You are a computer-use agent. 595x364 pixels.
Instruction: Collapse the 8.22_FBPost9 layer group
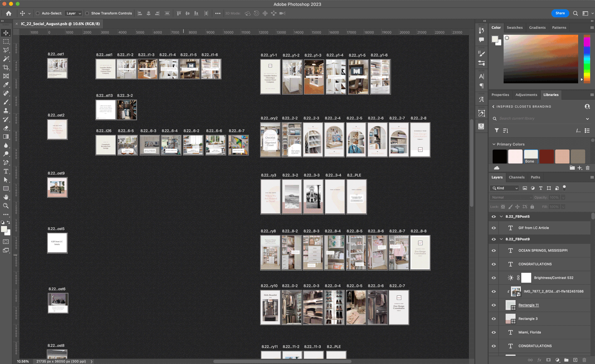tap(501, 239)
